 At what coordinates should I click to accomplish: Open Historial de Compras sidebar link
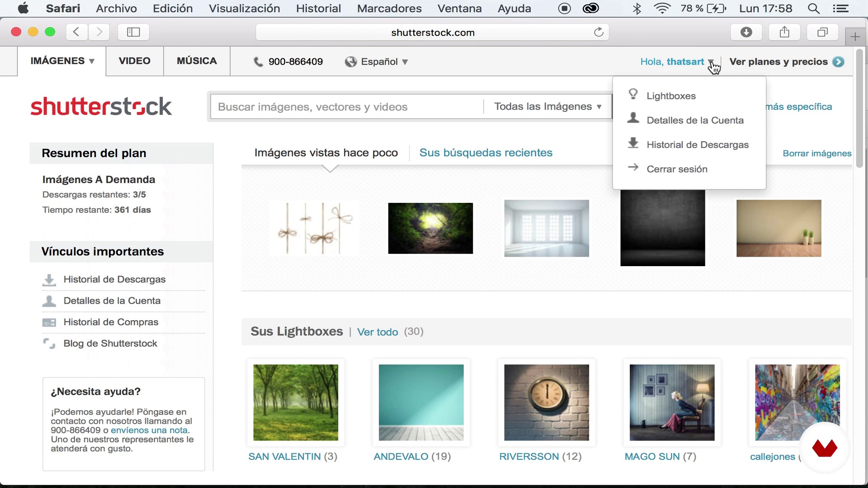[x=111, y=322]
